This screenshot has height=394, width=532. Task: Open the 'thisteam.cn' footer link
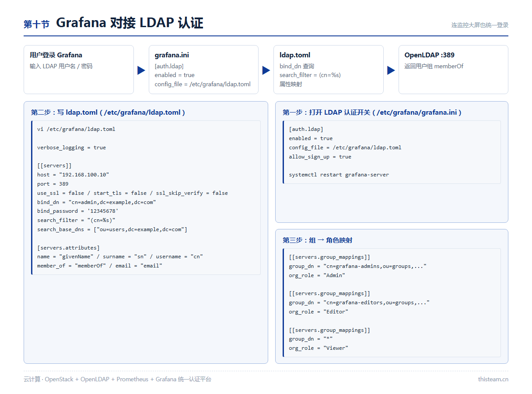493,379
